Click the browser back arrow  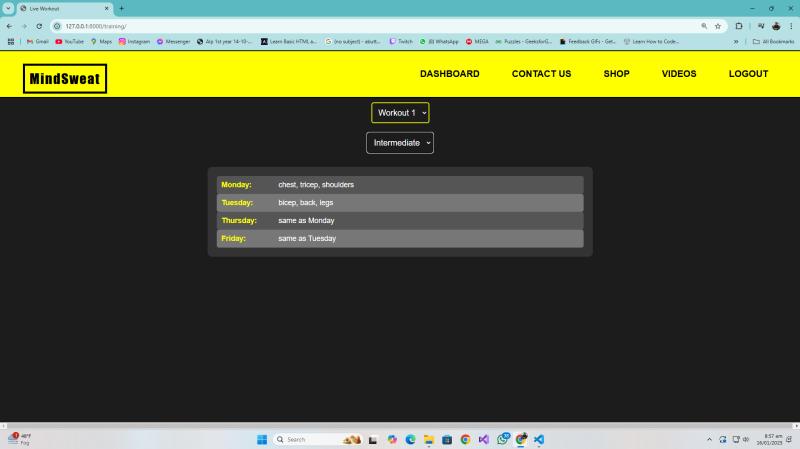pyautogui.click(x=9, y=26)
